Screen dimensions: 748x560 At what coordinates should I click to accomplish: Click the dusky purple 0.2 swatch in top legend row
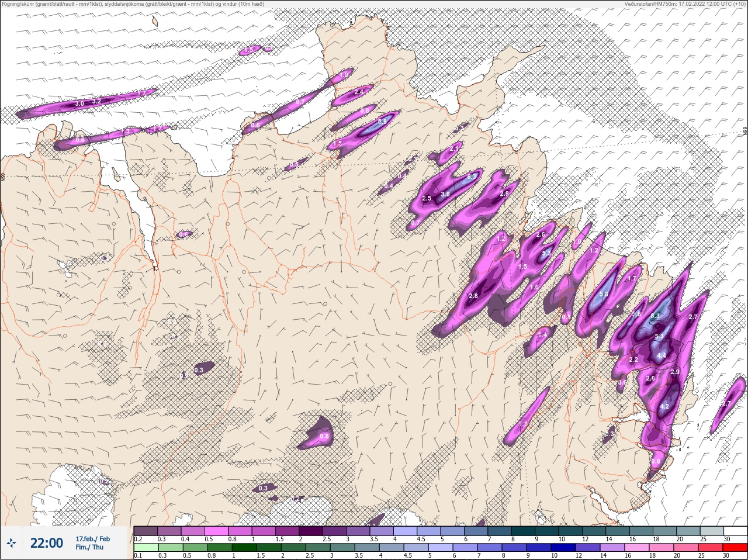146,531
